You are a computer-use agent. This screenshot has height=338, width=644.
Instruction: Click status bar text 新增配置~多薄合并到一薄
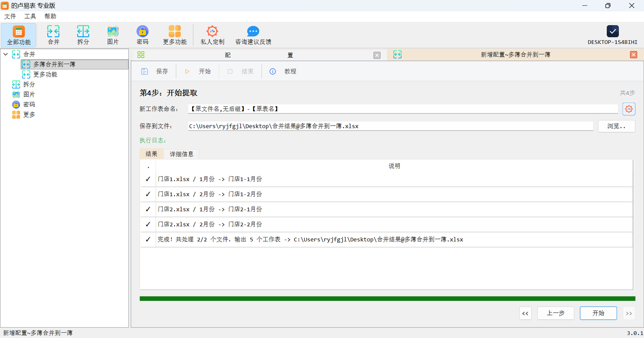point(38,333)
